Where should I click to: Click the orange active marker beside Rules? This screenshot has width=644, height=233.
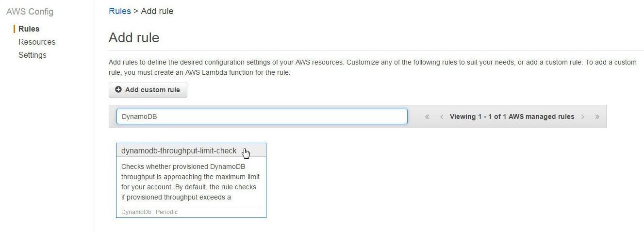15,29
